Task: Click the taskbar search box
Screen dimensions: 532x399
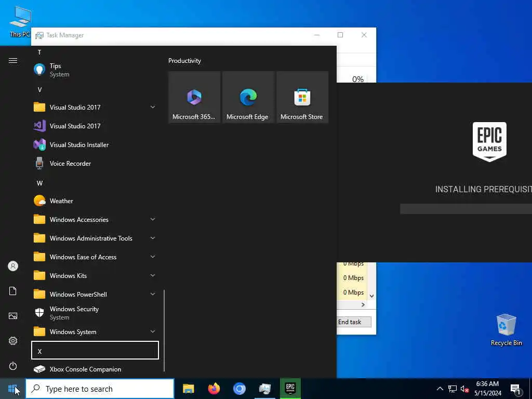Action: coord(100,389)
